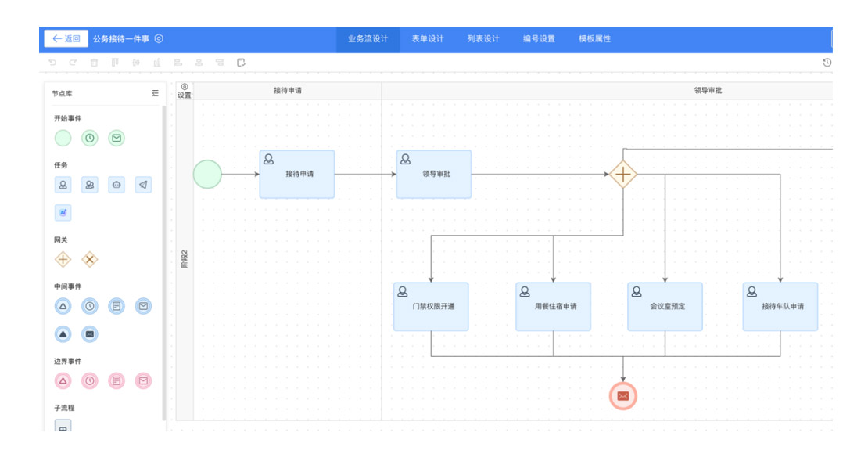Pick the user task node icon
The width and height of the screenshot is (868, 454).
[x=63, y=185]
